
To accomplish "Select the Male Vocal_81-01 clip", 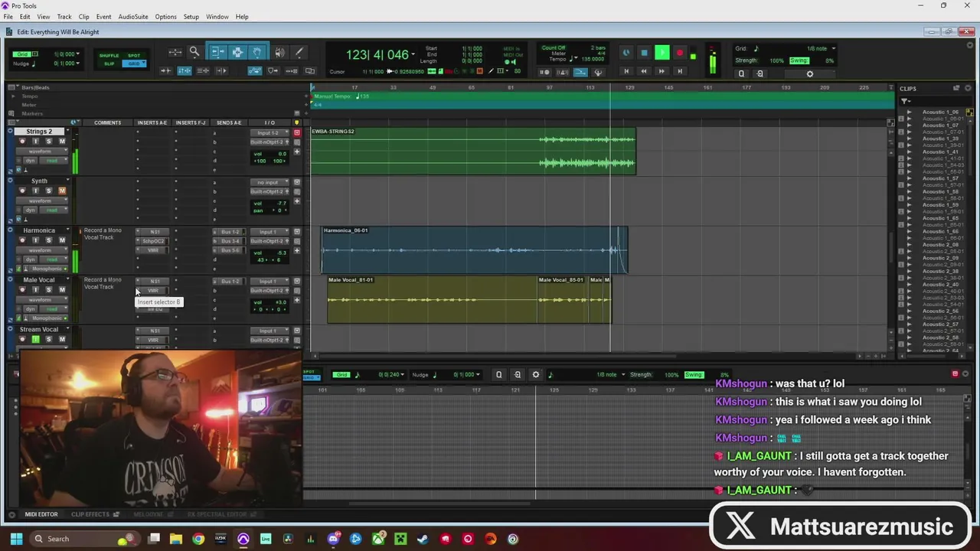I will pos(432,299).
